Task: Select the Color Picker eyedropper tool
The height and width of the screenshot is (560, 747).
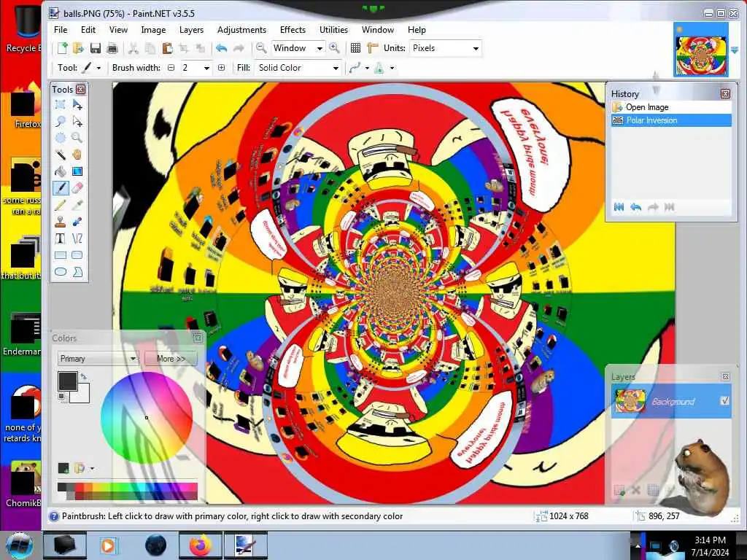Action: point(77,205)
